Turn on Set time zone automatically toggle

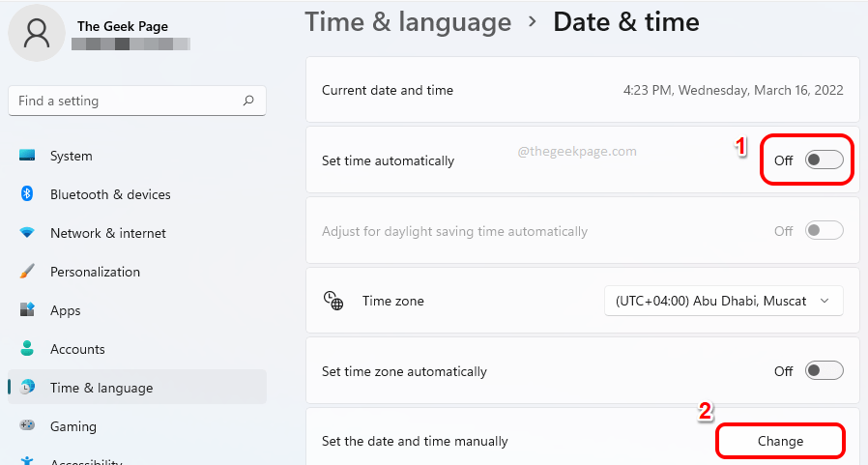point(824,371)
